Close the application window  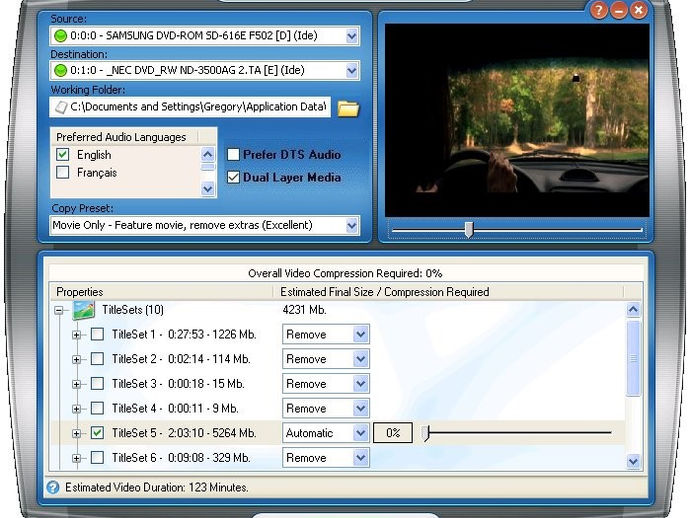tap(639, 10)
